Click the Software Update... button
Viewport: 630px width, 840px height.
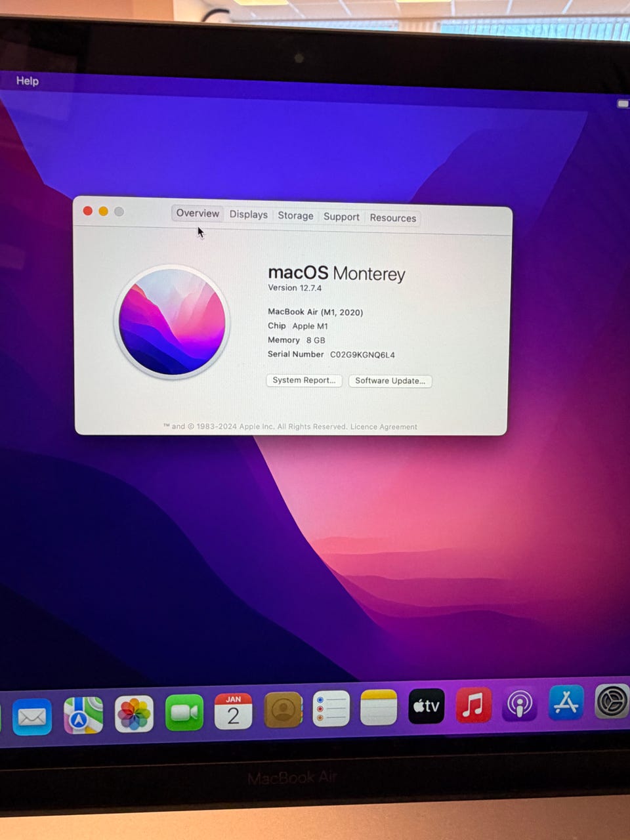click(x=390, y=381)
